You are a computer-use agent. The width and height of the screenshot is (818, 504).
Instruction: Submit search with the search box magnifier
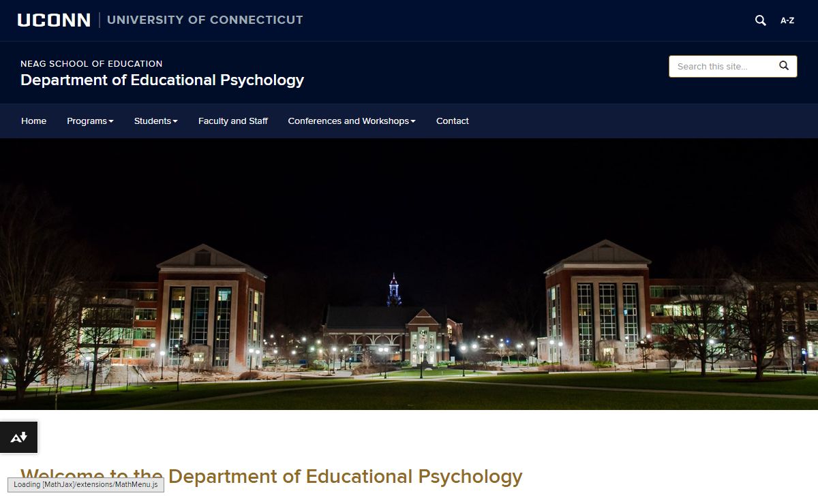pos(784,66)
